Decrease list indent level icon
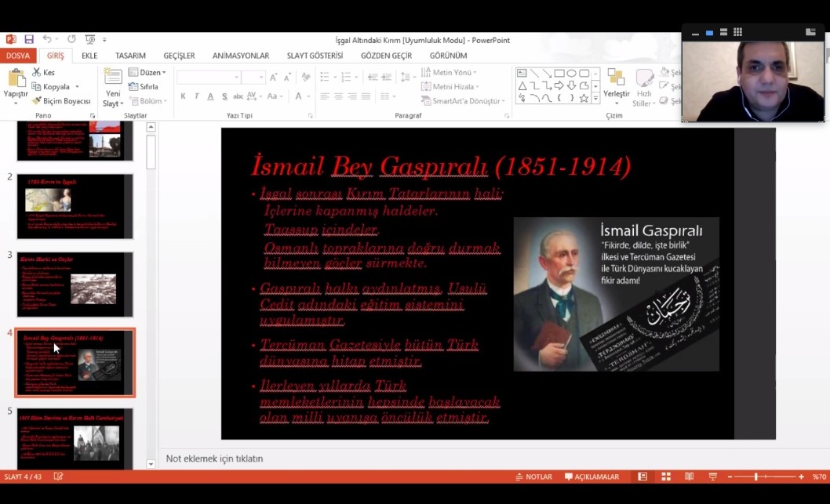This screenshot has width=830, height=504. coord(373,78)
